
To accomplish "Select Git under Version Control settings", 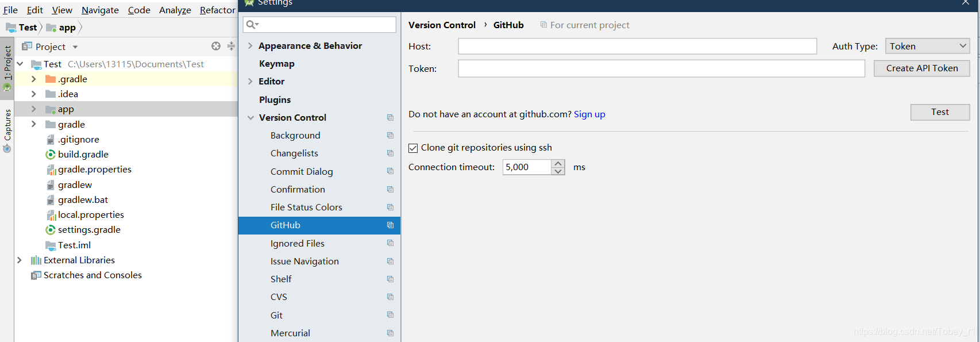I will point(277,315).
